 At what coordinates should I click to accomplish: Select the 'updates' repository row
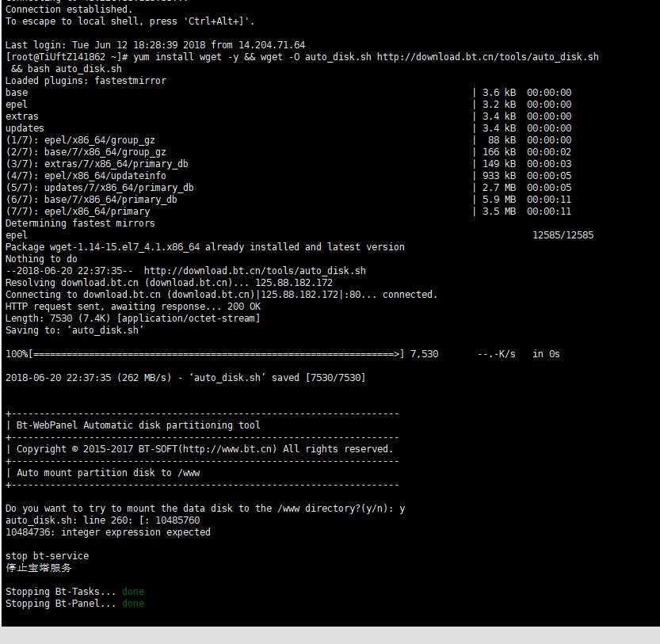click(288, 128)
